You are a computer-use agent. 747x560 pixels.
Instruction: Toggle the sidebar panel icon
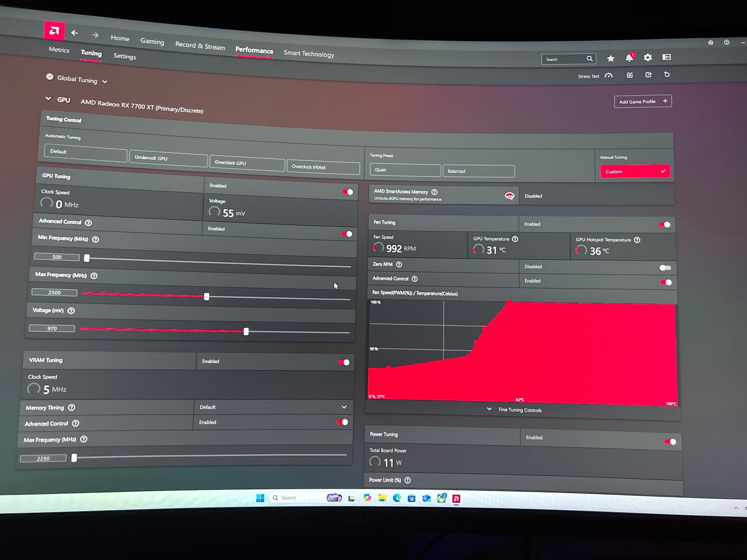(666, 57)
